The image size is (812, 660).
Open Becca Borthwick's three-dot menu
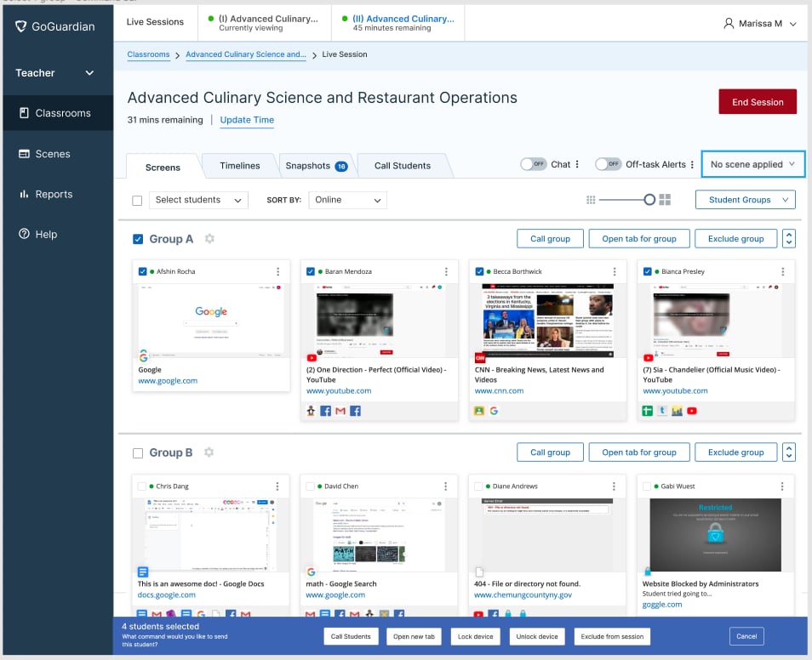615,271
